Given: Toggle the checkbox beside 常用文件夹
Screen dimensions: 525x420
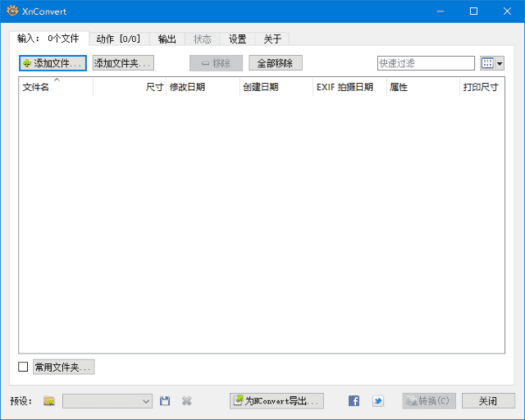Looking at the screenshot, I should (x=23, y=367).
